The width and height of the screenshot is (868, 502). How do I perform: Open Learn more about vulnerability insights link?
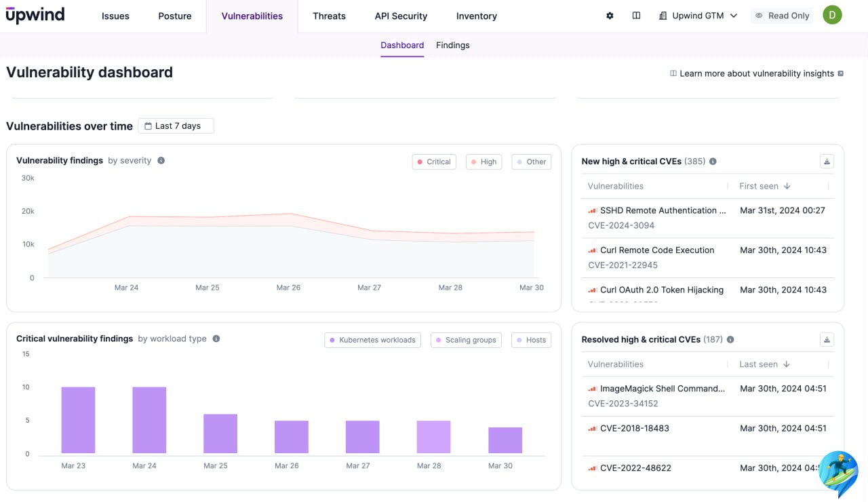[x=756, y=73]
